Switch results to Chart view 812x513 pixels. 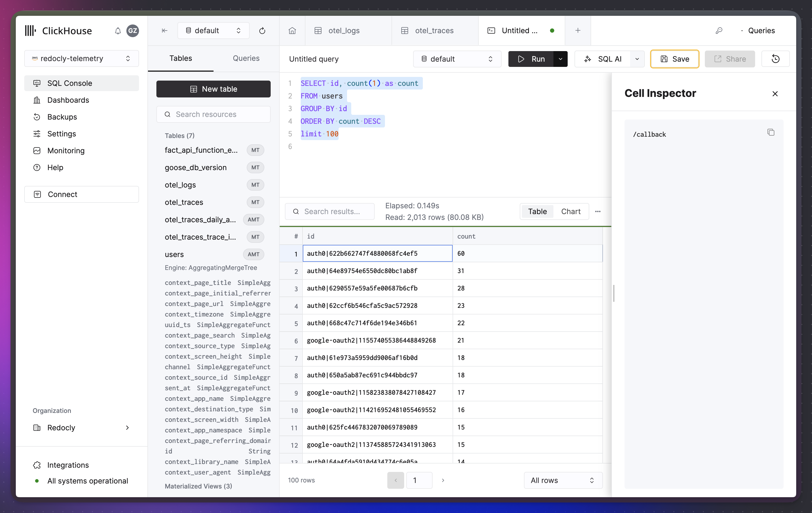[571, 211]
